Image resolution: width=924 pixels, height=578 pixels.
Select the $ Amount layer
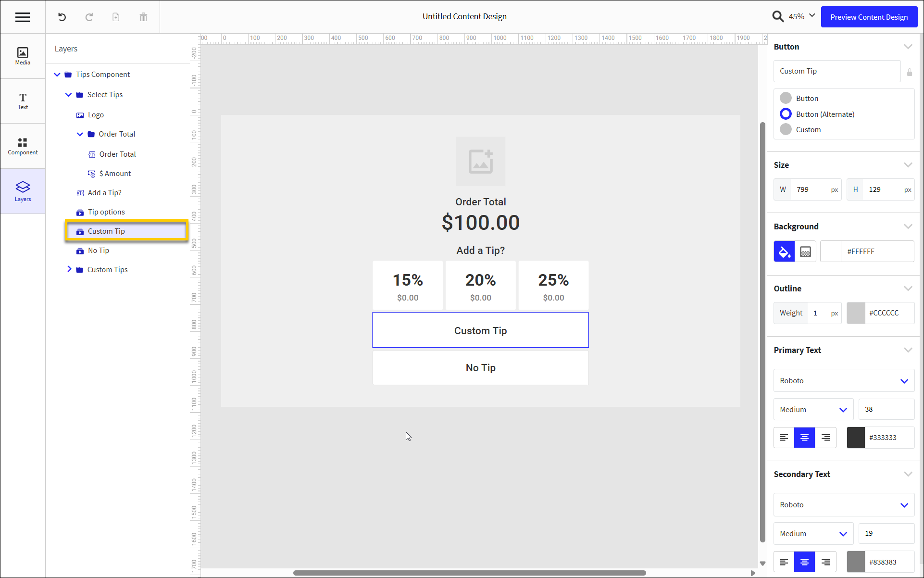coord(115,174)
